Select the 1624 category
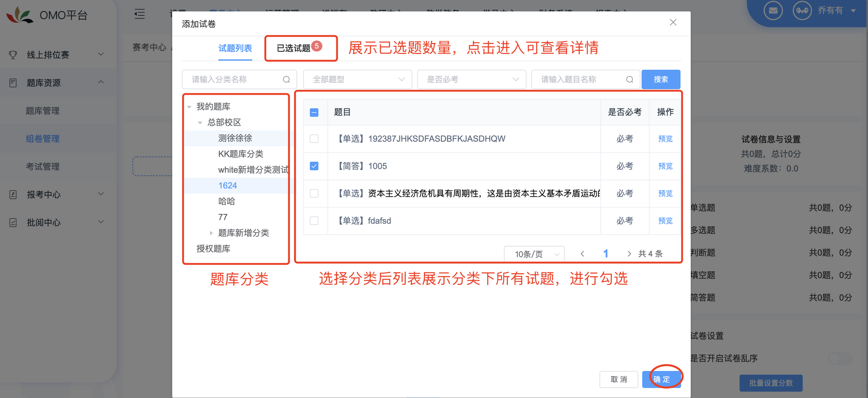The image size is (868, 398). (x=227, y=186)
